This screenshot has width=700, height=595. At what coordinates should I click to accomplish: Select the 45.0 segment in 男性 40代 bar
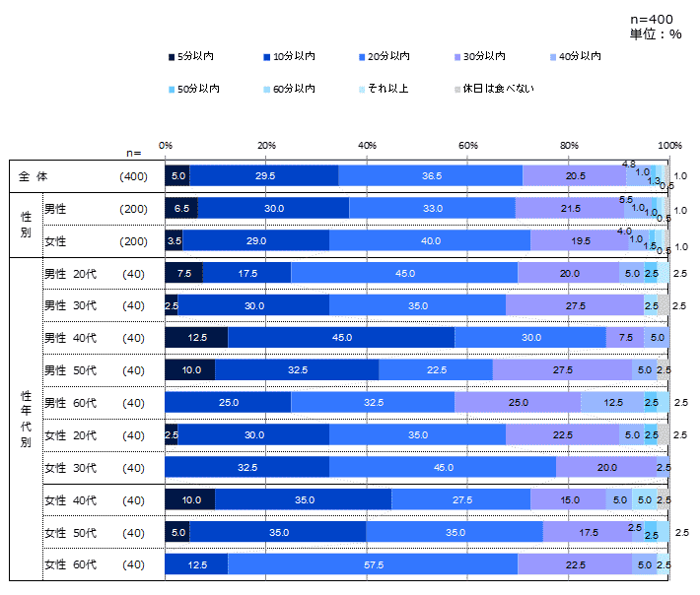[x=341, y=338]
